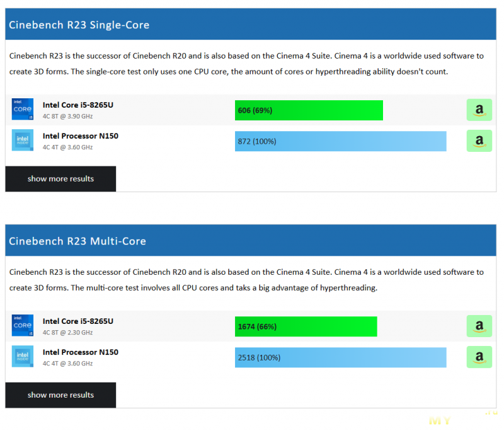Click 4C 4T @ 3.60 GHz in Single-Core section
Screen dimensions: 504x431
coord(68,147)
